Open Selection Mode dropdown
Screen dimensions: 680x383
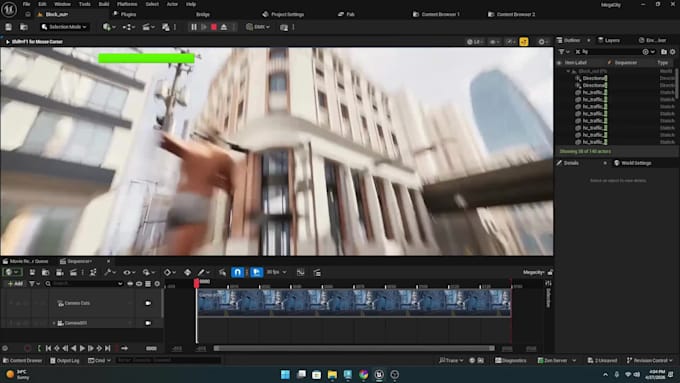click(64, 27)
